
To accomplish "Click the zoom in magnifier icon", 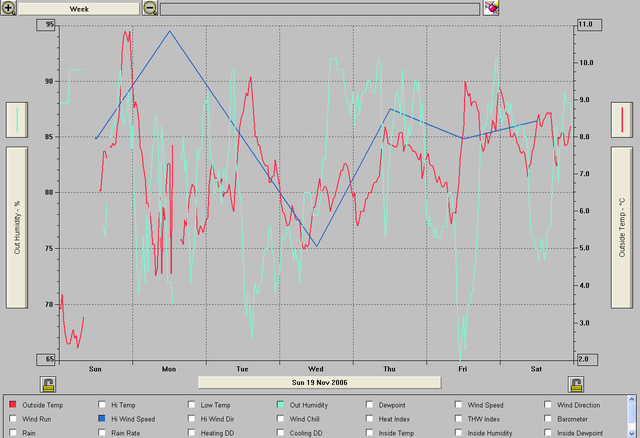I will tap(8, 8).
